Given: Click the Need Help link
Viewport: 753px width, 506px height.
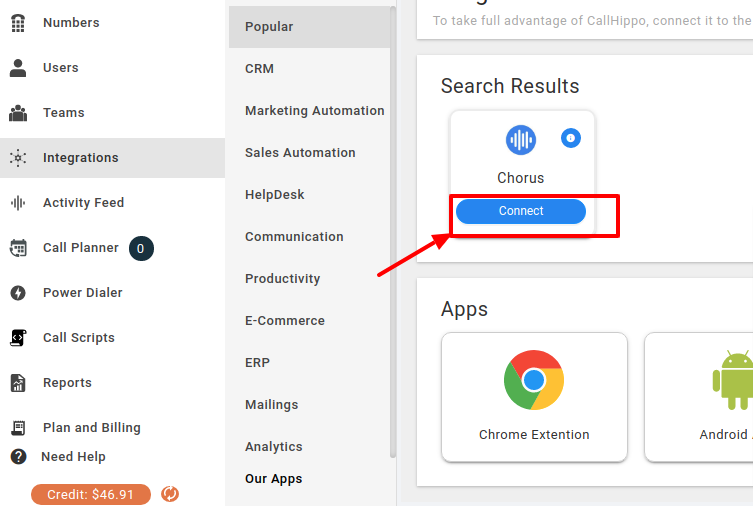Looking at the screenshot, I should (73, 457).
